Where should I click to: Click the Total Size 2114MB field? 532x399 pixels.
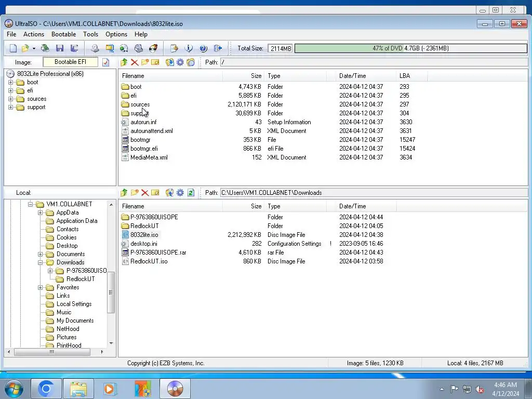(281, 48)
